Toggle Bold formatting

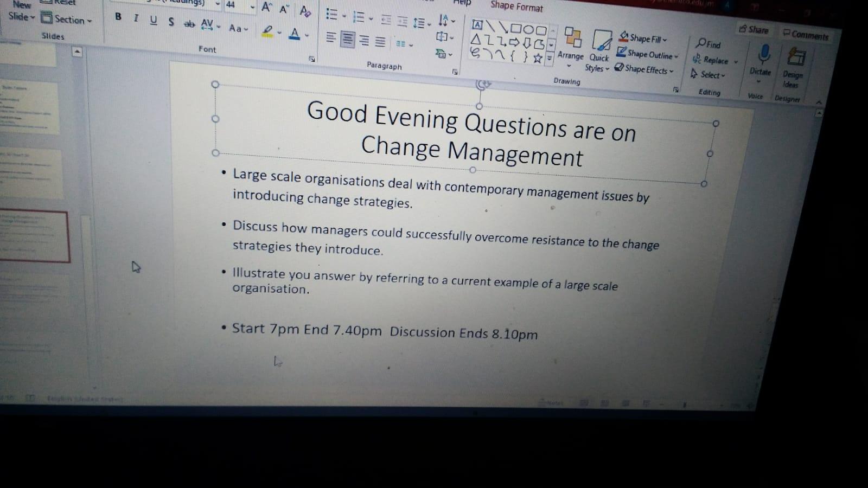(118, 17)
